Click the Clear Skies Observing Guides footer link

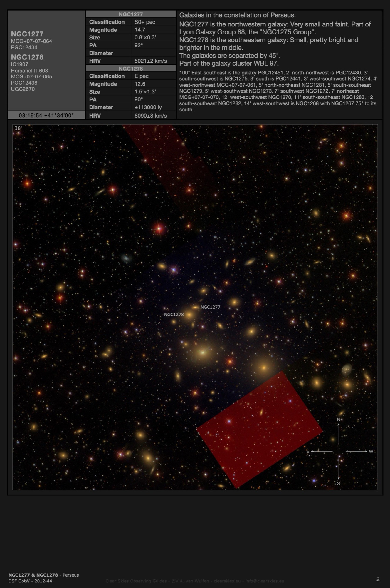click(195, 581)
